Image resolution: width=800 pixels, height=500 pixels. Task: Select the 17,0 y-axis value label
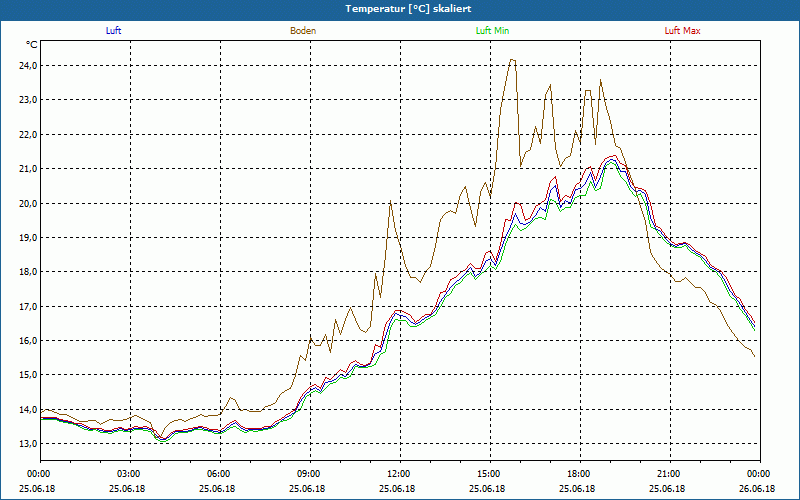(x=27, y=306)
